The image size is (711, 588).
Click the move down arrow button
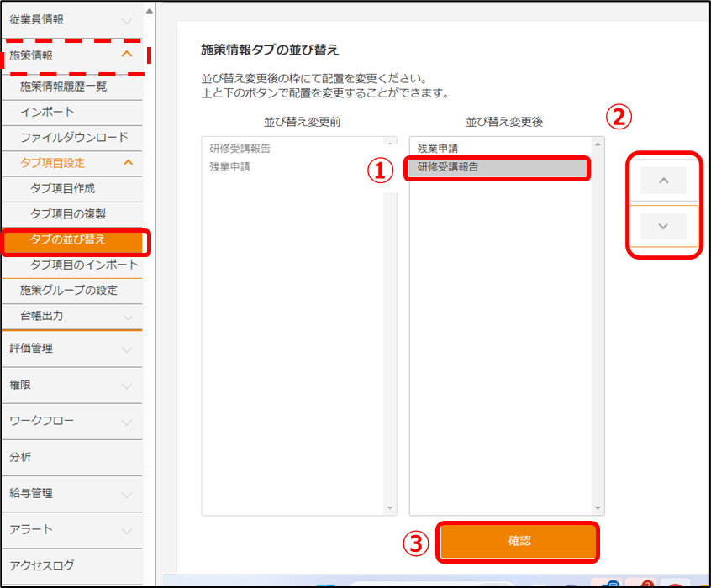click(x=663, y=226)
